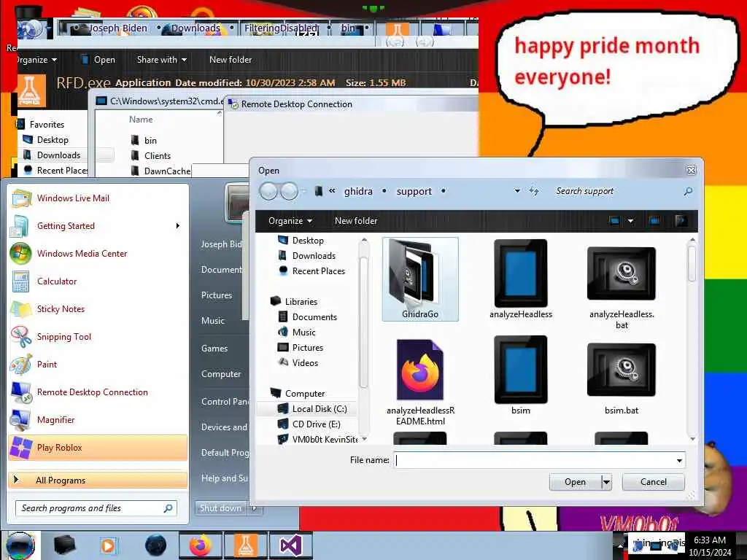Expand the File name combo box arrow
Screen dimensions: 747x560
pos(679,460)
